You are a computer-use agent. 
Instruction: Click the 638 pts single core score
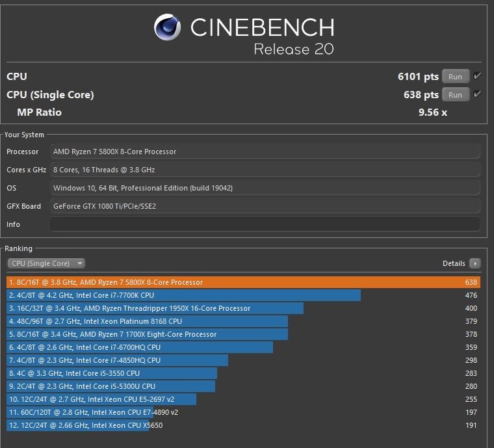[x=421, y=95]
